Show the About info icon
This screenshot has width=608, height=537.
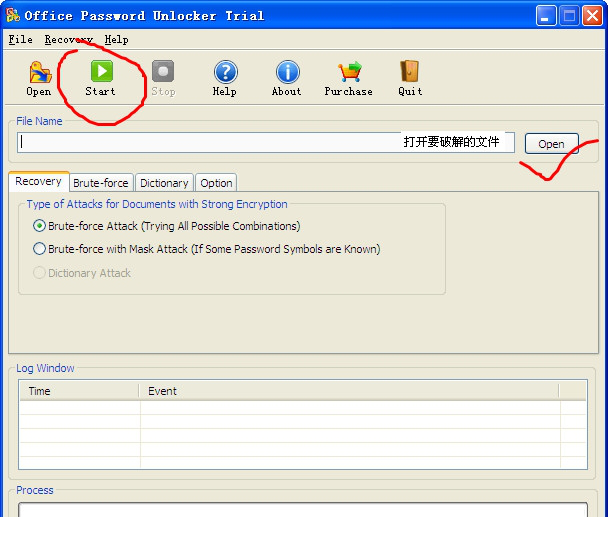287,72
